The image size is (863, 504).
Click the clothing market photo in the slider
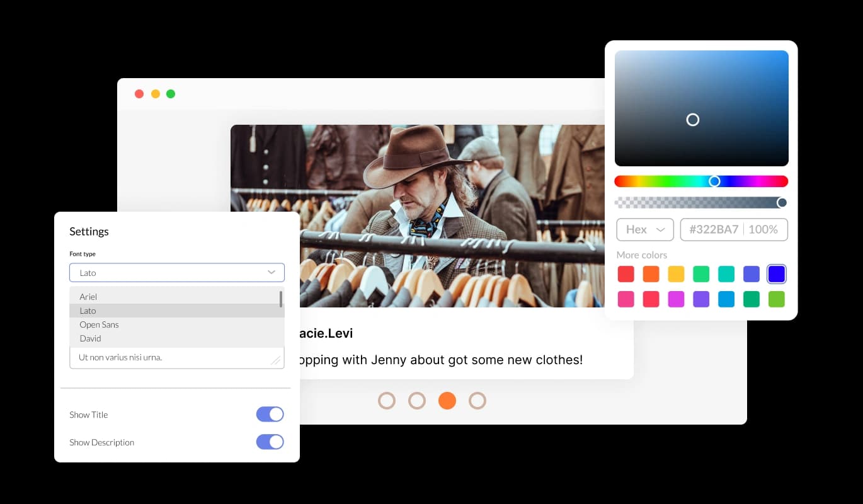(x=418, y=216)
